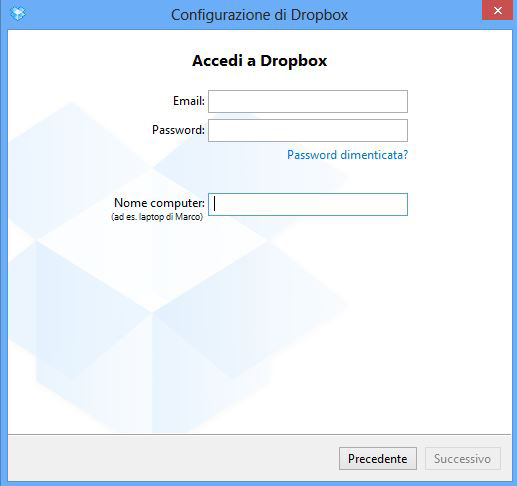The width and height of the screenshot is (517, 486).
Task: Click the Successivo button
Action: [463, 459]
